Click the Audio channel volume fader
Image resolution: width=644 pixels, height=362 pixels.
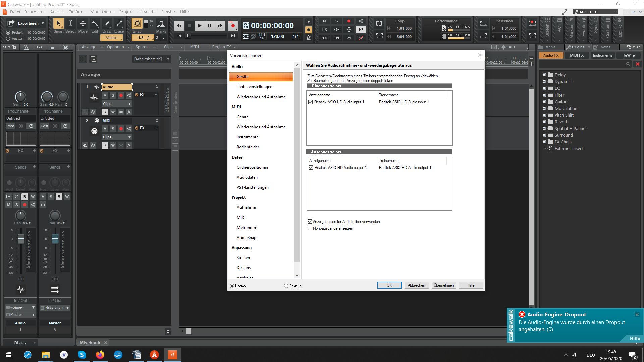coord(21,239)
